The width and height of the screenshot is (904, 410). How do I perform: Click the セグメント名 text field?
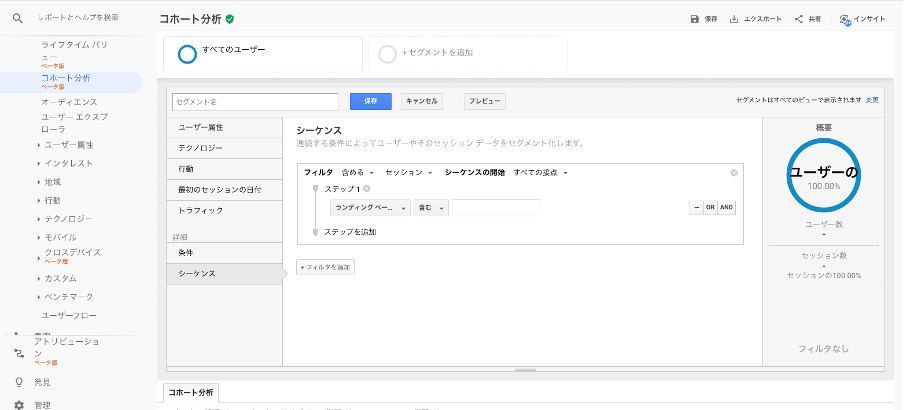point(255,102)
